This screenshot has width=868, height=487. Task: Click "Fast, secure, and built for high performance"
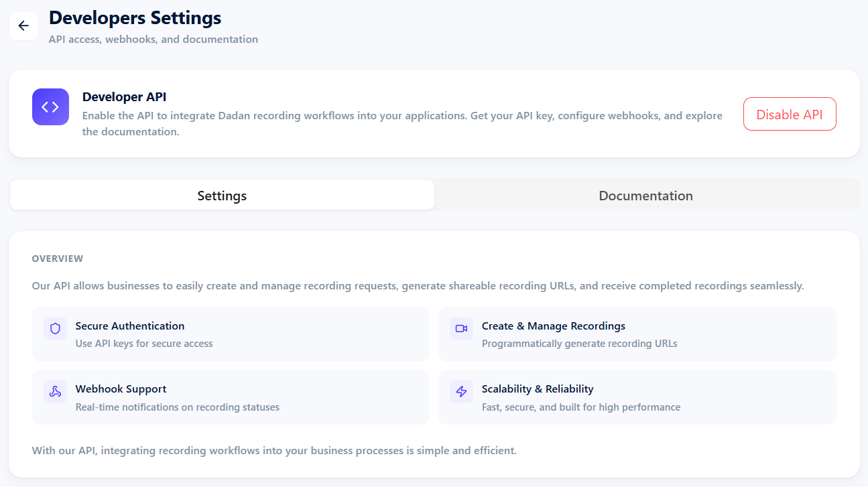click(581, 407)
